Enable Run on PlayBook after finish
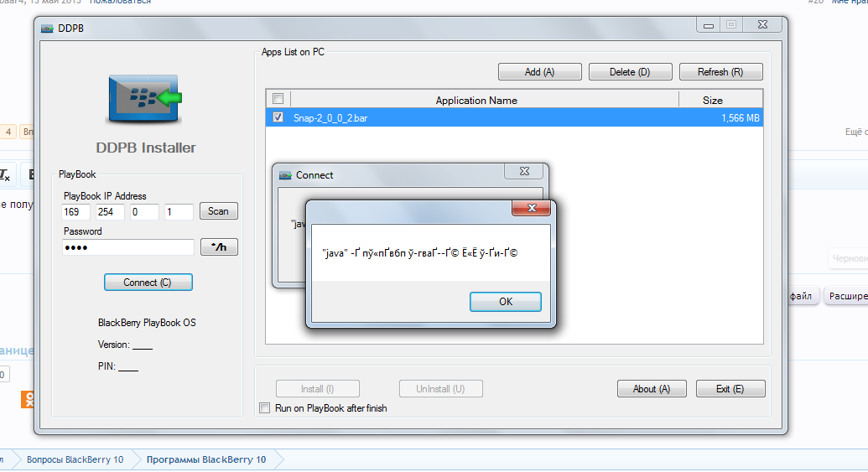 [265, 408]
